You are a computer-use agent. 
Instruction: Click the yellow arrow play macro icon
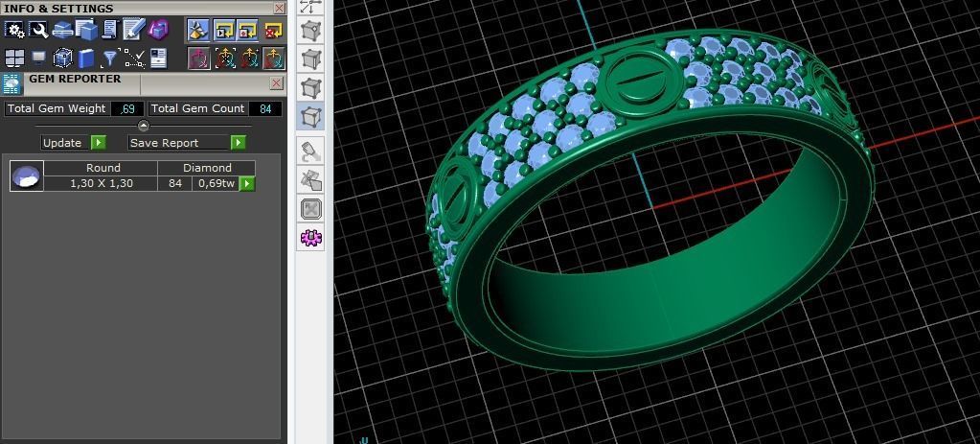pyautogui.click(x=224, y=30)
